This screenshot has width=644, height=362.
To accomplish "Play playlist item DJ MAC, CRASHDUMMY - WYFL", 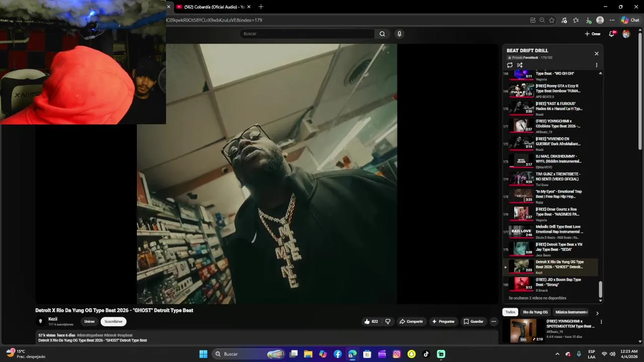I will pyautogui.click(x=551, y=161).
